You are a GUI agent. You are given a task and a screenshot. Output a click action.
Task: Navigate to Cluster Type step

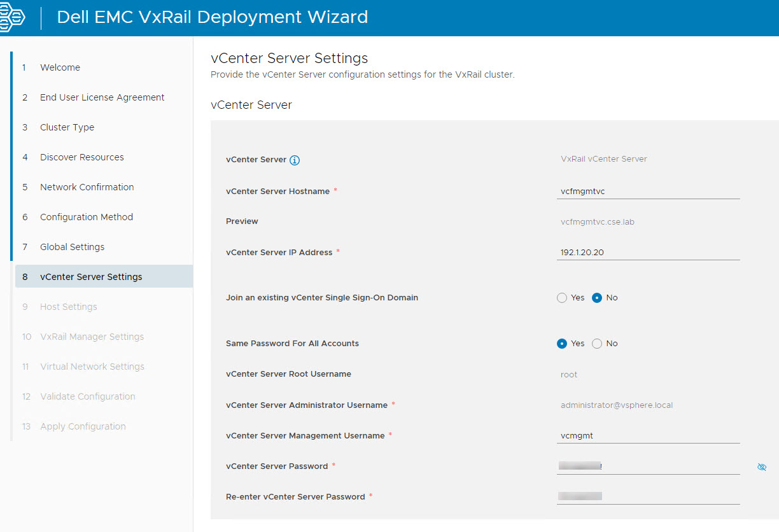[x=67, y=127]
